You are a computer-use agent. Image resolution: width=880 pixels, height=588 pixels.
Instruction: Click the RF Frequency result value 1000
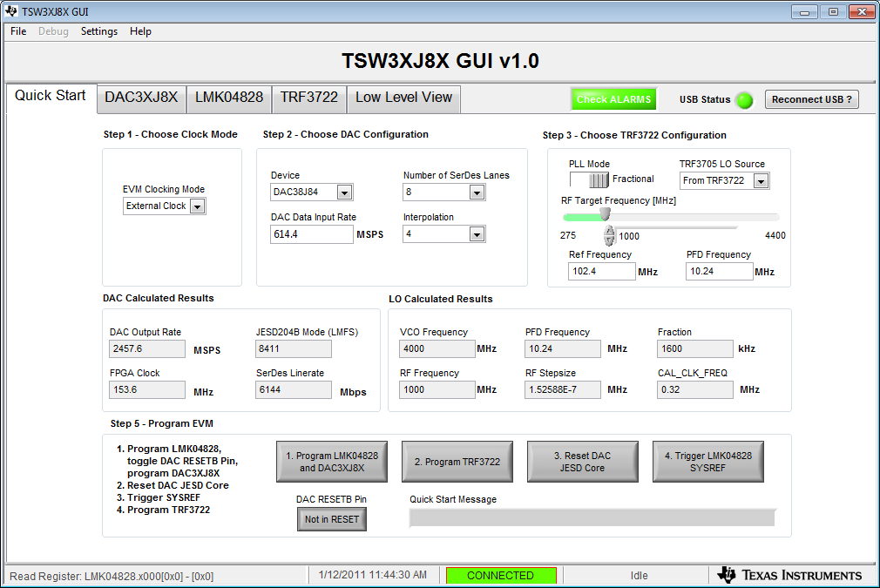(x=437, y=390)
